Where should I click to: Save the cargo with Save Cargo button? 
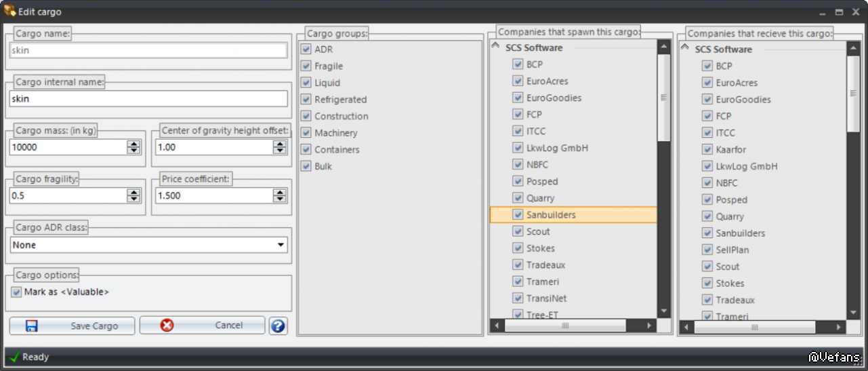72,326
